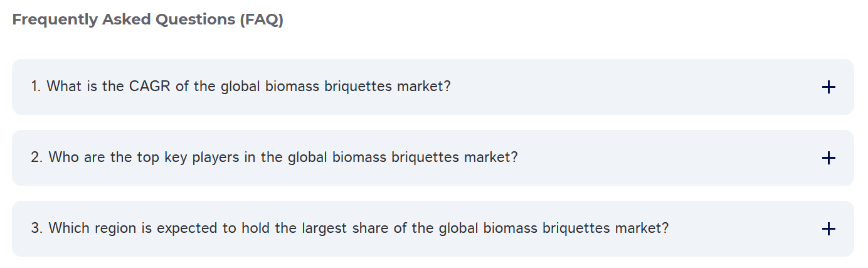Image resolution: width=868 pixels, height=268 pixels.
Task: Click '(FAQ)' in the section heading
Action: (x=262, y=20)
